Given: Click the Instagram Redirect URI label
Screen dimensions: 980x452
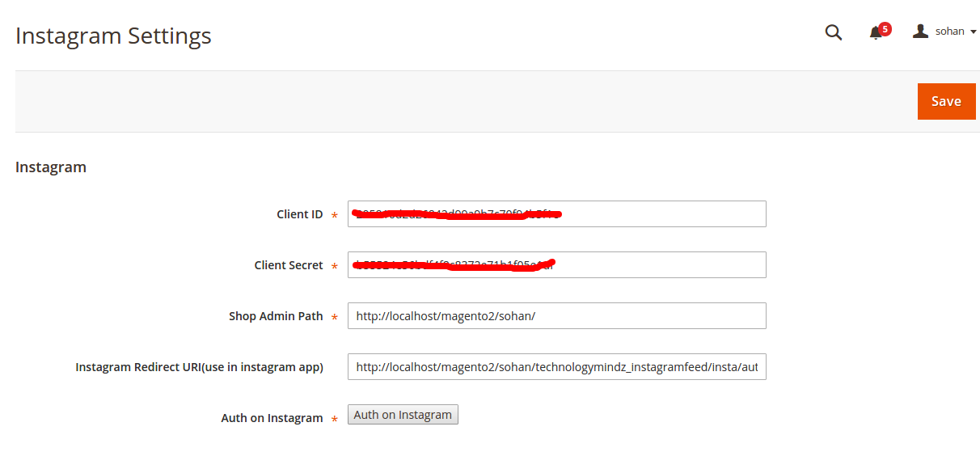Looking at the screenshot, I should pos(199,367).
